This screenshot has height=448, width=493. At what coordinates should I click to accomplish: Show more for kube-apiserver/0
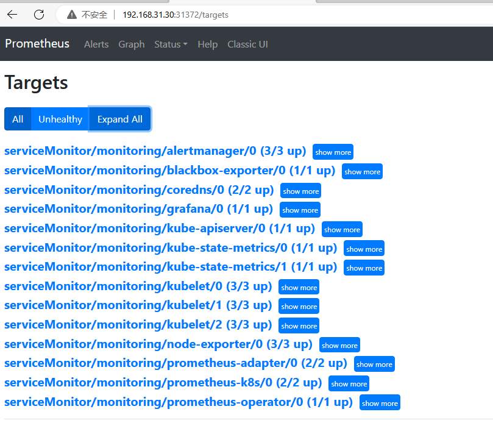[x=342, y=230]
